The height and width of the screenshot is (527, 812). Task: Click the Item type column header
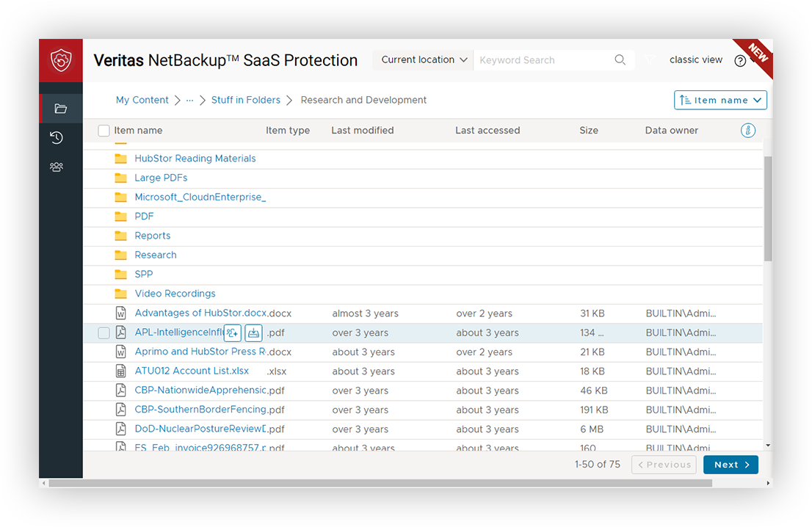click(287, 131)
